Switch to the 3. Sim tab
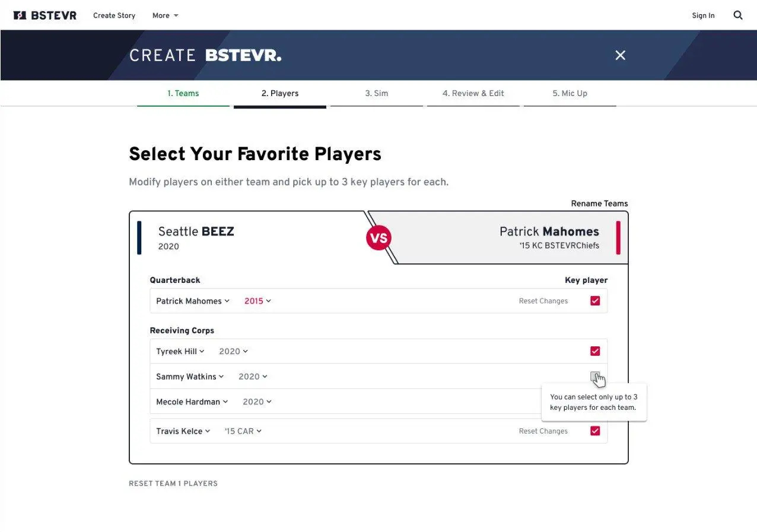The height and width of the screenshot is (532, 757). click(x=377, y=94)
